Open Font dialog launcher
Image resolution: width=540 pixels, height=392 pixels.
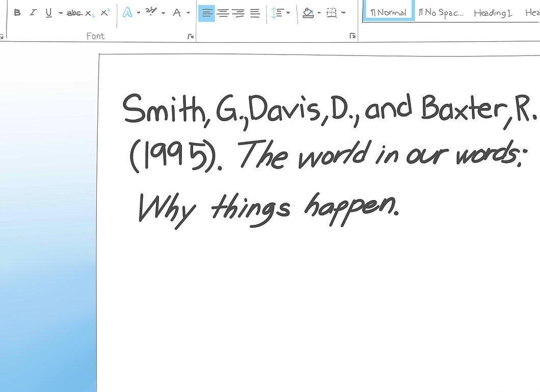coord(191,36)
